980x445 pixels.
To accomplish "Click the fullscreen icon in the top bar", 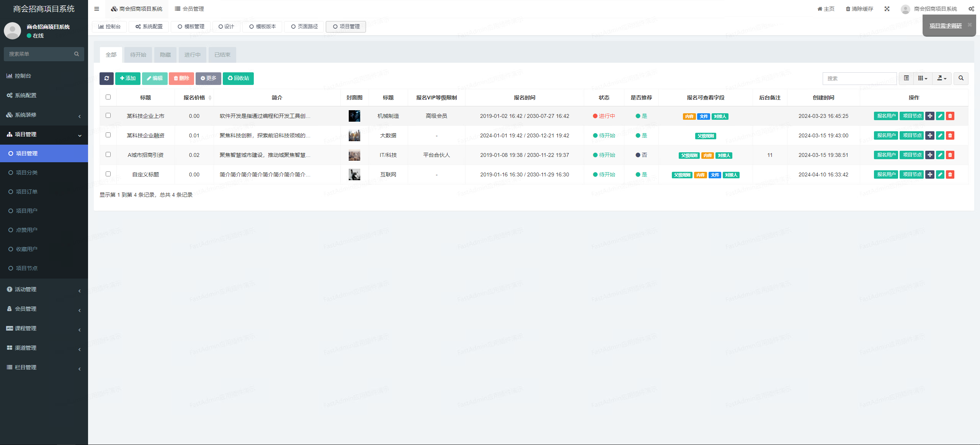I will point(887,9).
